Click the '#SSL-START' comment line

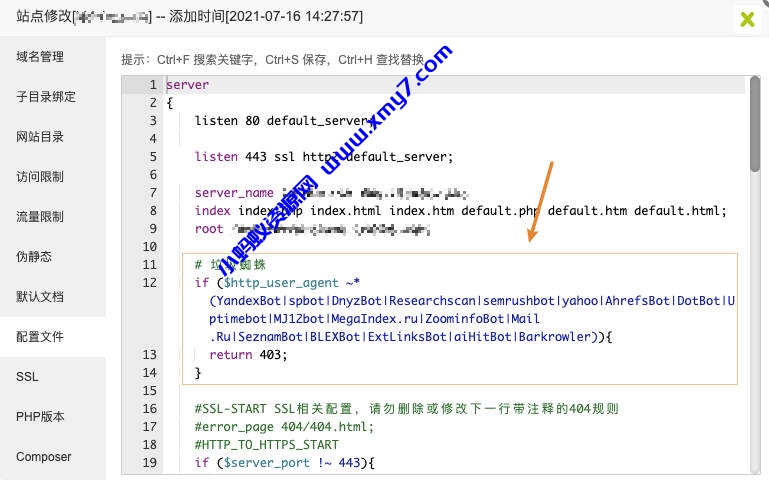(x=407, y=408)
